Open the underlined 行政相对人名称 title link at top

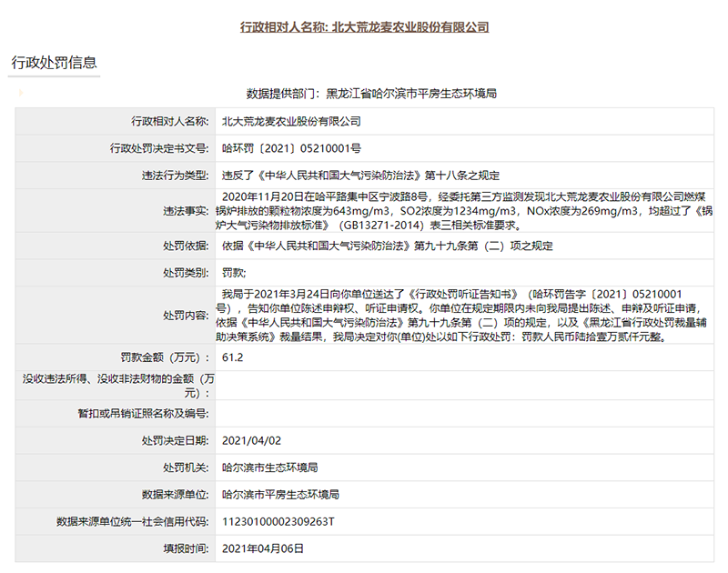pyautogui.click(x=365, y=27)
